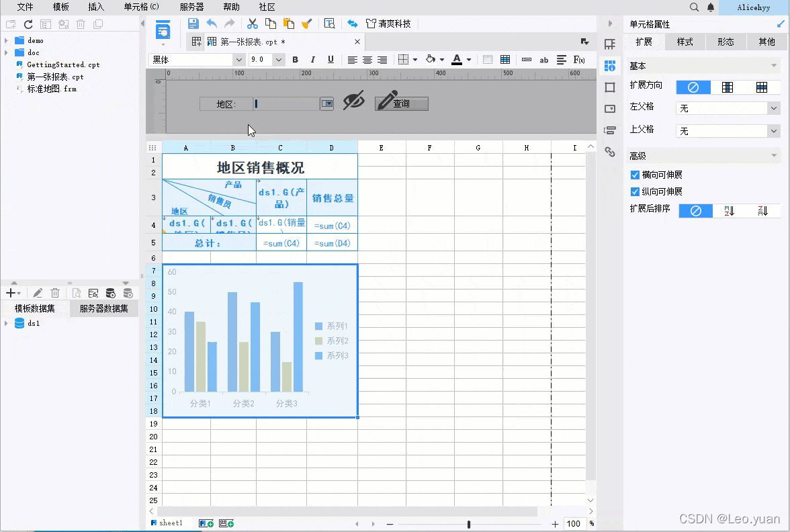Click the insert text 'ab' icon
Viewport: 790px width, 532px height.
pos(544,60)
